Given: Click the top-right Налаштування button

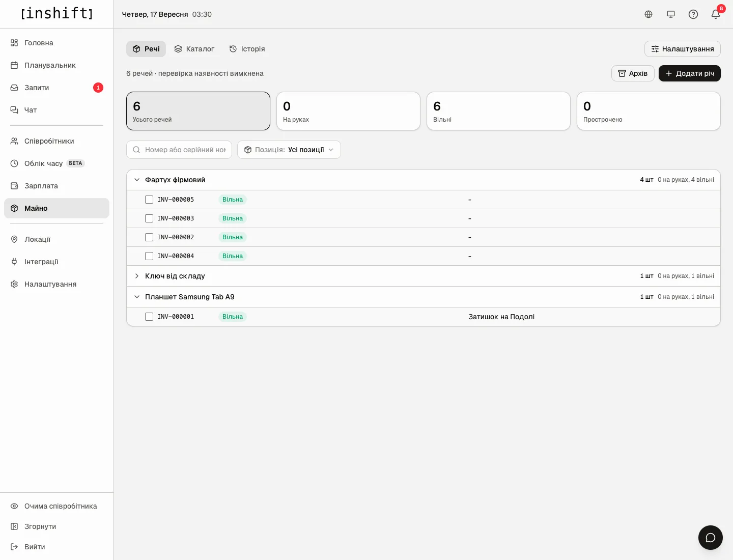Looking at the screenshot, I should tap(683, 49).
